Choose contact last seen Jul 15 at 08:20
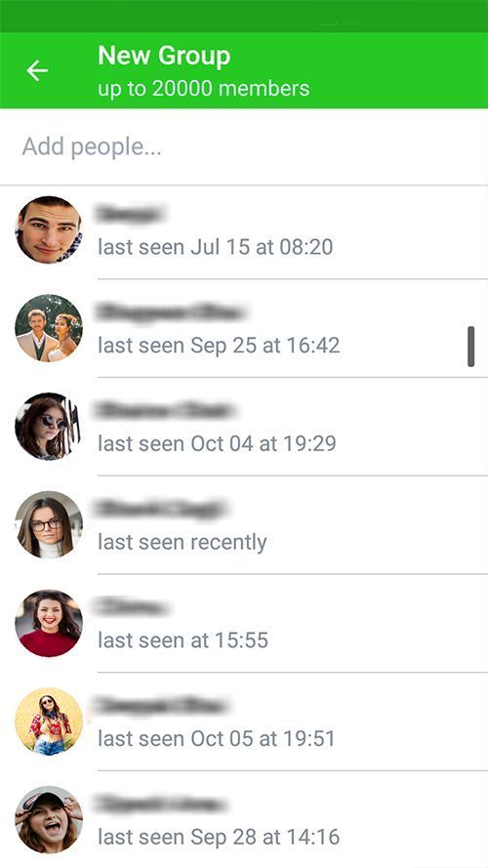 click(244, 229)
